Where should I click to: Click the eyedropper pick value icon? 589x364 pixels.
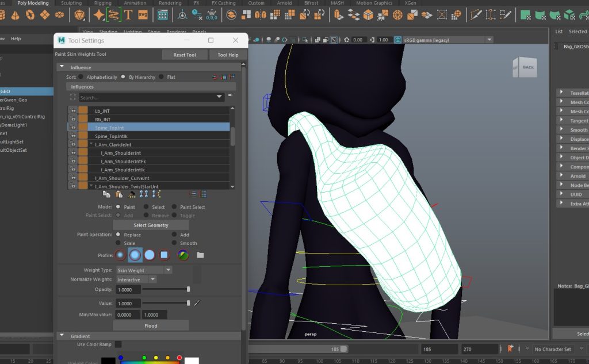[x=197, y=303]
